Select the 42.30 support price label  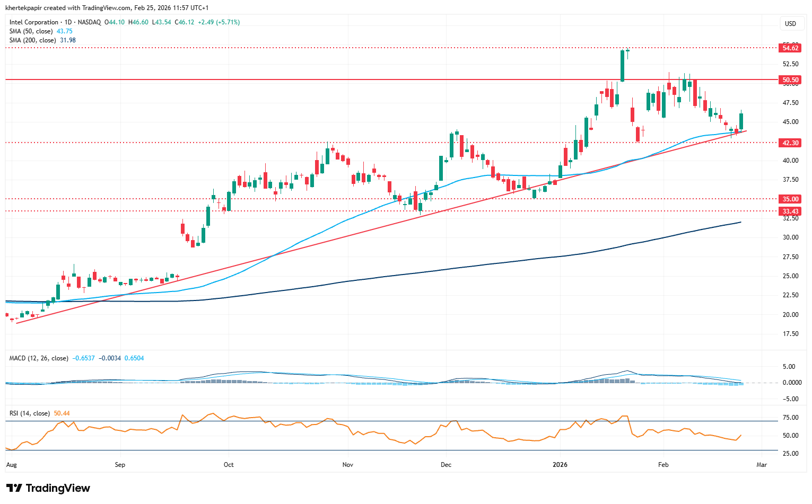(790, 143)
